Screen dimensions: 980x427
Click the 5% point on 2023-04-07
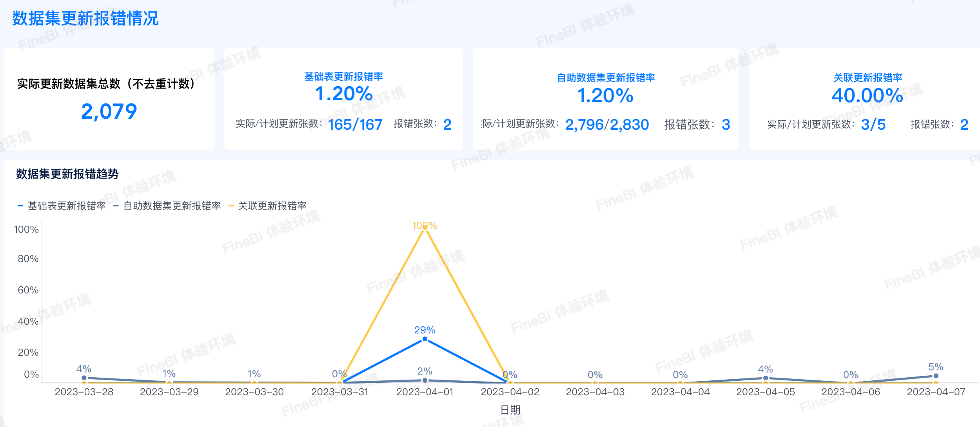pos(936,376)
